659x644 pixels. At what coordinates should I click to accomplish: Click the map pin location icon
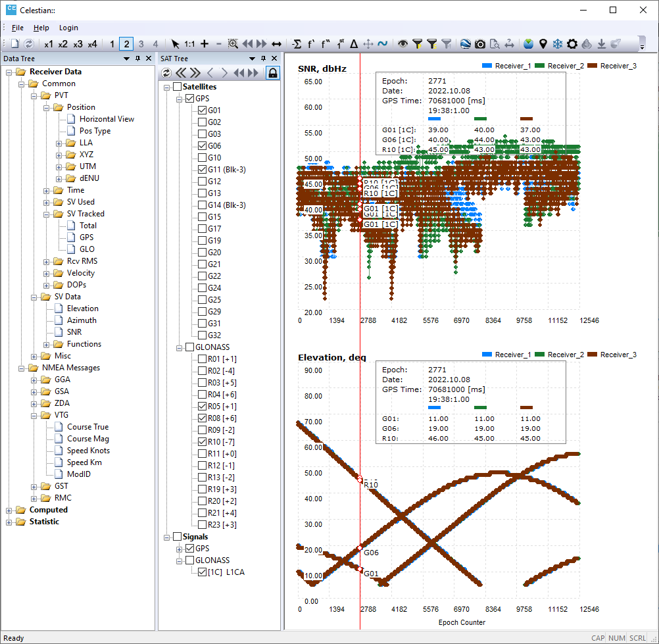pyautogui.click(x=543, y=44)
